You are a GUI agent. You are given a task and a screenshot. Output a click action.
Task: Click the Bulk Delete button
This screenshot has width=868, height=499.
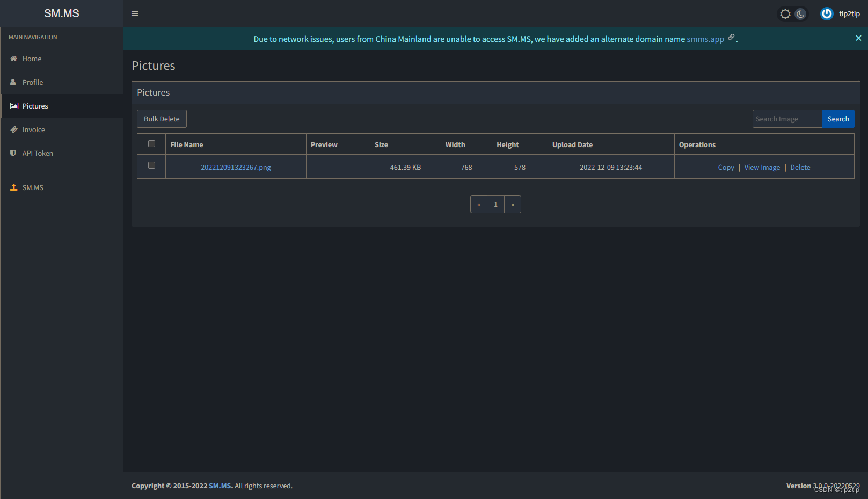(162, 119)
